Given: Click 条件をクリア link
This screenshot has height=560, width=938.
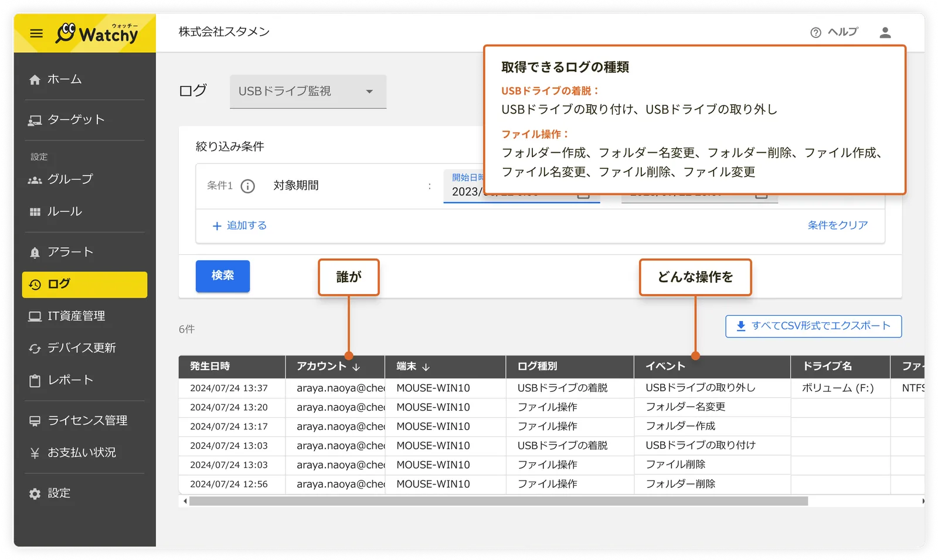Looking at the screenshot, I should point(838,226).
